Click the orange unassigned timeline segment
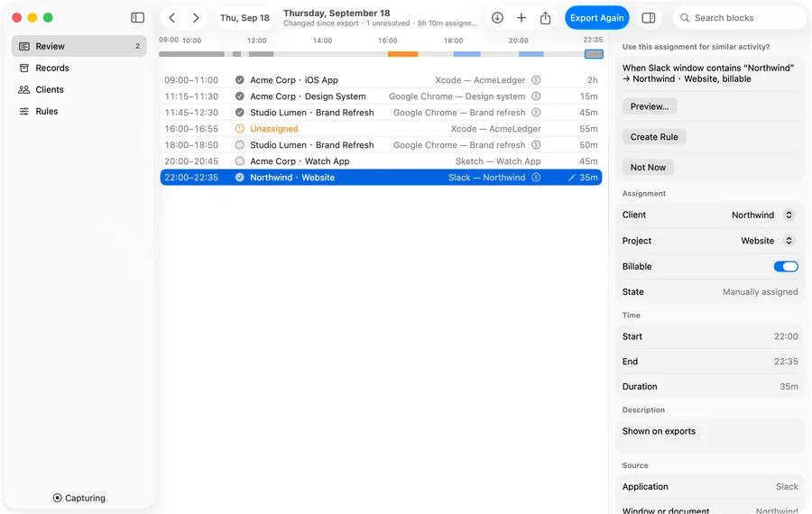This screenshot has height=514, width=812. (x=402, y=54)
